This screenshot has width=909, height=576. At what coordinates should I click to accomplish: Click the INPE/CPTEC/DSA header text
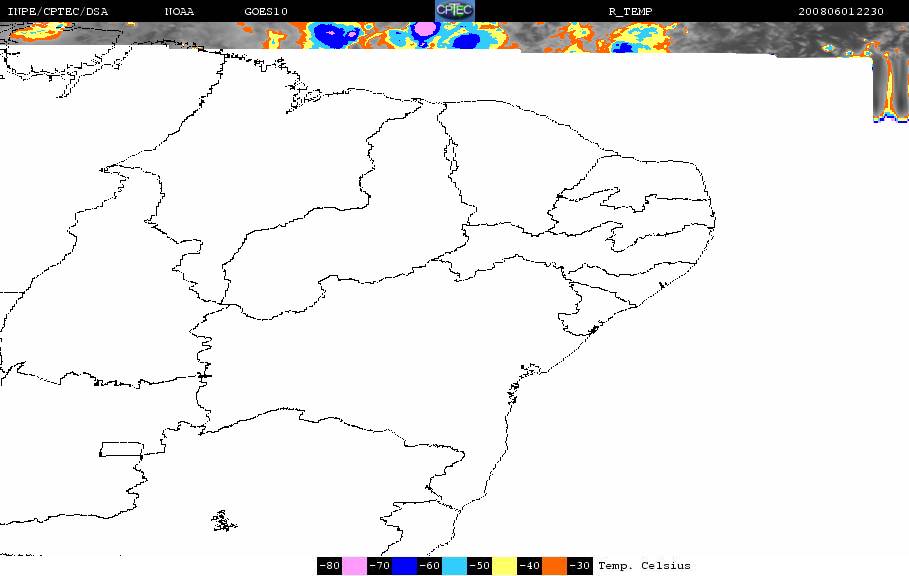(x=58, y=11)
